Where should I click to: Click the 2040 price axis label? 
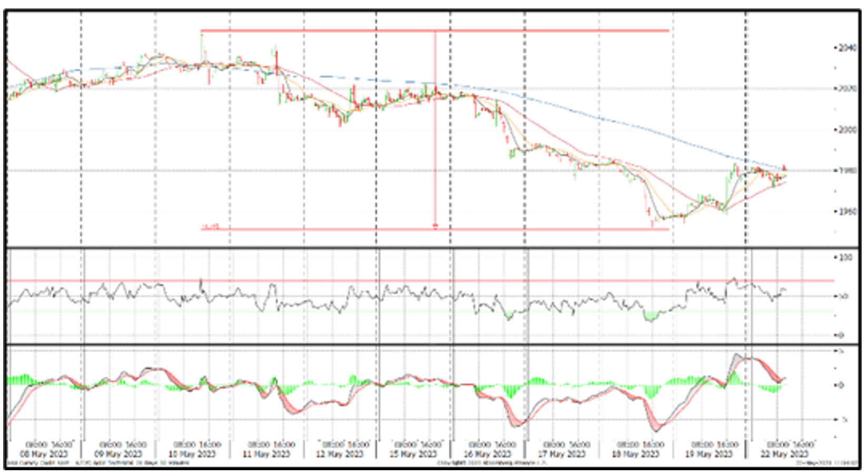(847, 48)
